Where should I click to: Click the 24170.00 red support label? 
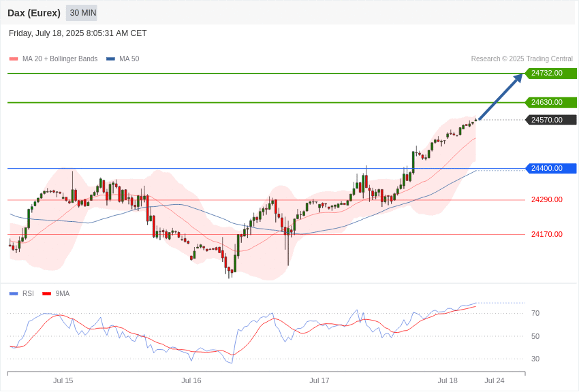click(x=547, y=234)
